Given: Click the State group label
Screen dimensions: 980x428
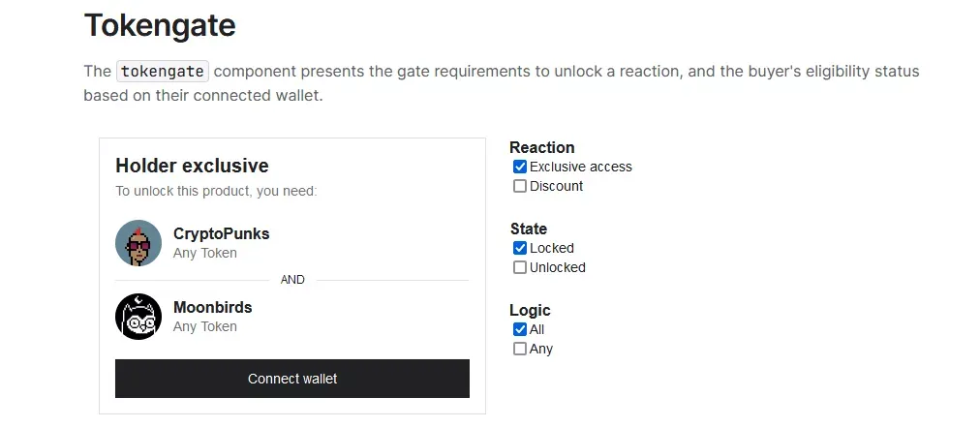Looking at the screenshot, I should coord(528,229).
